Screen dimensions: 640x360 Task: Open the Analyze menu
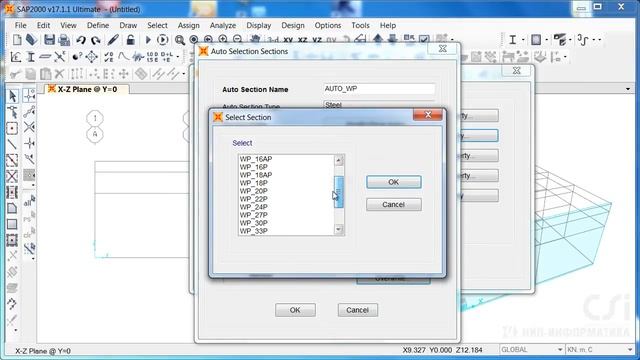pyautogui.click(x=223, y=25)
